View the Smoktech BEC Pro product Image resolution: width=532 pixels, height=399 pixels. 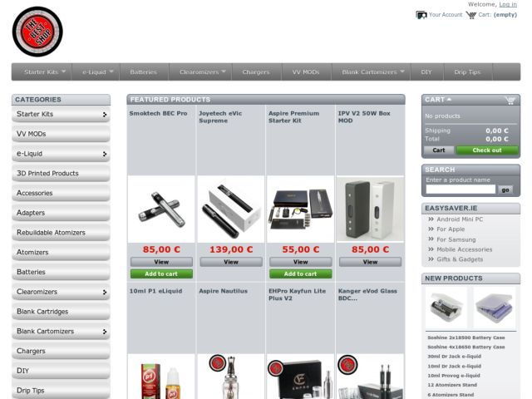161,262
